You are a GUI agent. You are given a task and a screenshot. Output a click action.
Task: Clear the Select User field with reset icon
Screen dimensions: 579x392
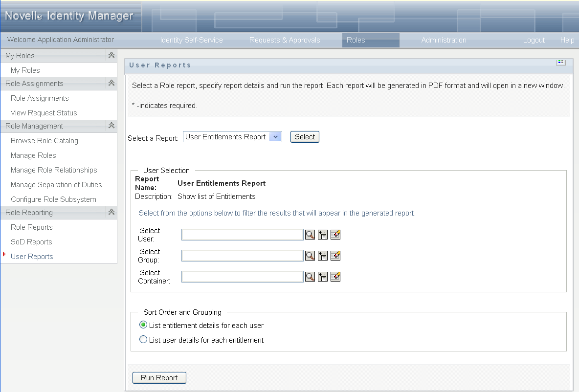point(335,235)
